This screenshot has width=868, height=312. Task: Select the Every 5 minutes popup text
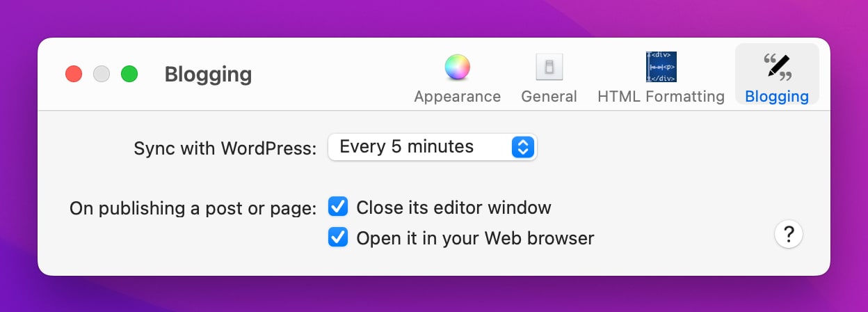click(406, 147)
